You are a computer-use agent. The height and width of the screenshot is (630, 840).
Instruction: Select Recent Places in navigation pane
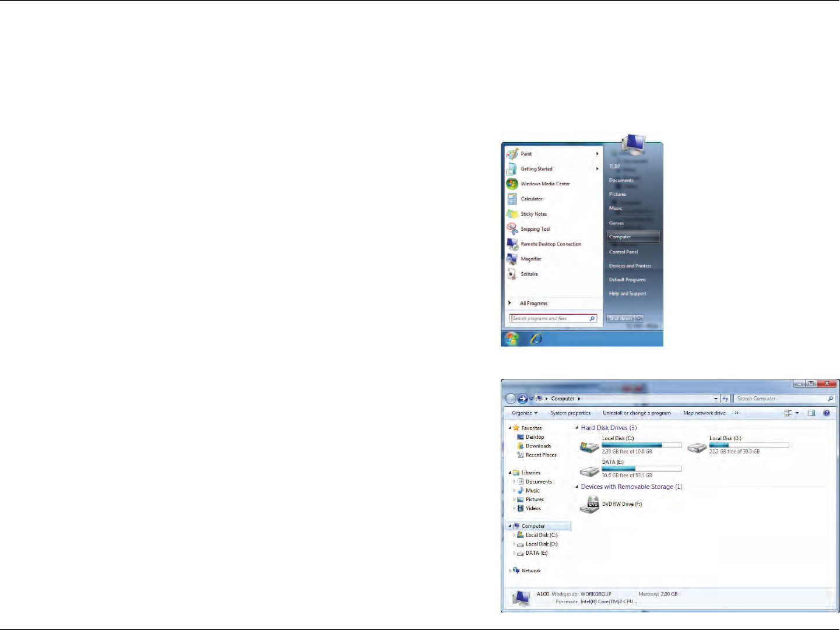(537, 455)
